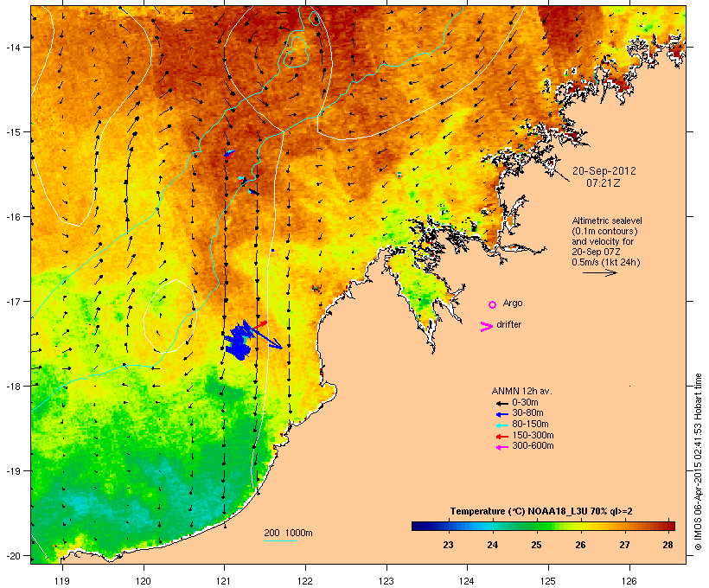The height and width of the screenshot is (588, 709).
Task: Click the colorbar tick label '28'
Action: pyautogui.click(x=667, y=545)
